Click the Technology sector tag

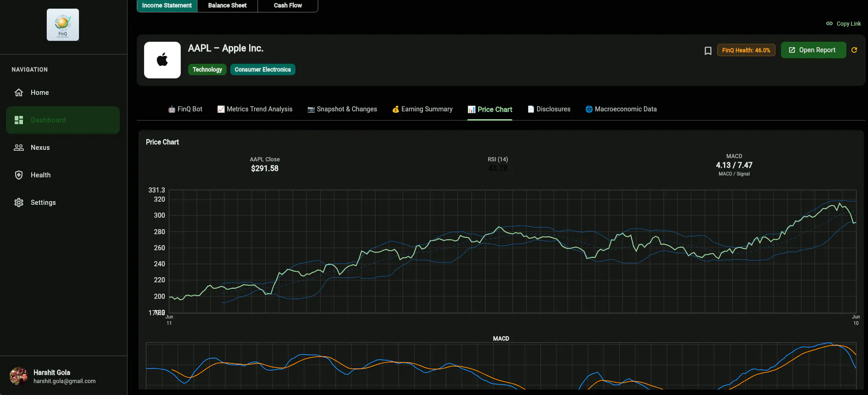coord(207,70)
